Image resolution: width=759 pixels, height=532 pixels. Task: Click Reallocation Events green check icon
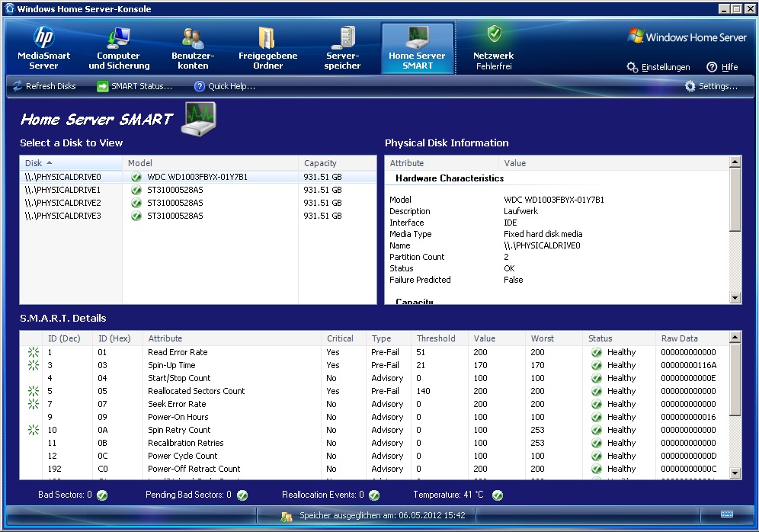[374, 495]
